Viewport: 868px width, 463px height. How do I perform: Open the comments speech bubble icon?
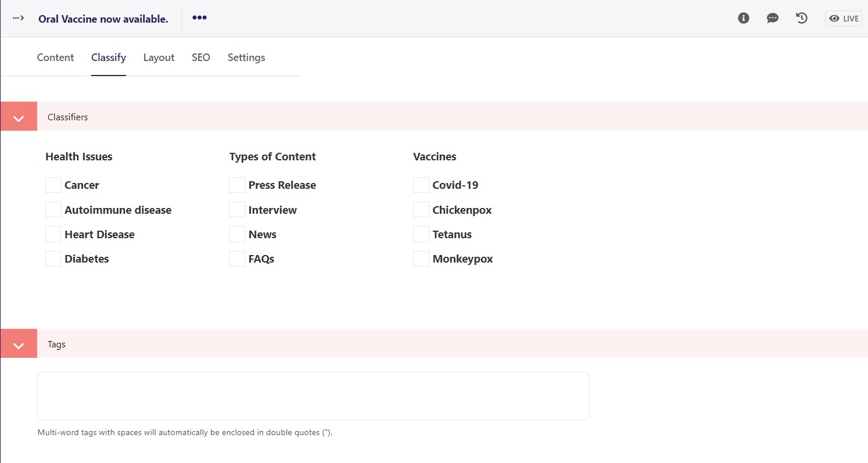772,18
